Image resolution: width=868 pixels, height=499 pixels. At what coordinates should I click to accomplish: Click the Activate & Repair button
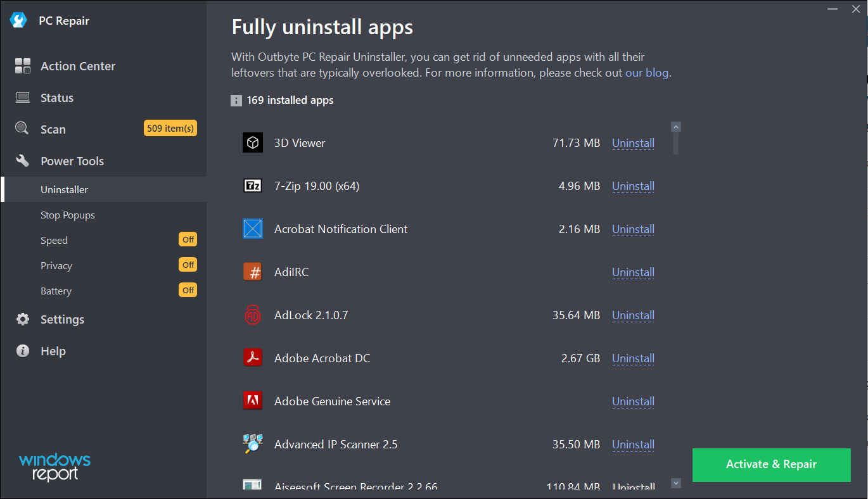[771, 464]
